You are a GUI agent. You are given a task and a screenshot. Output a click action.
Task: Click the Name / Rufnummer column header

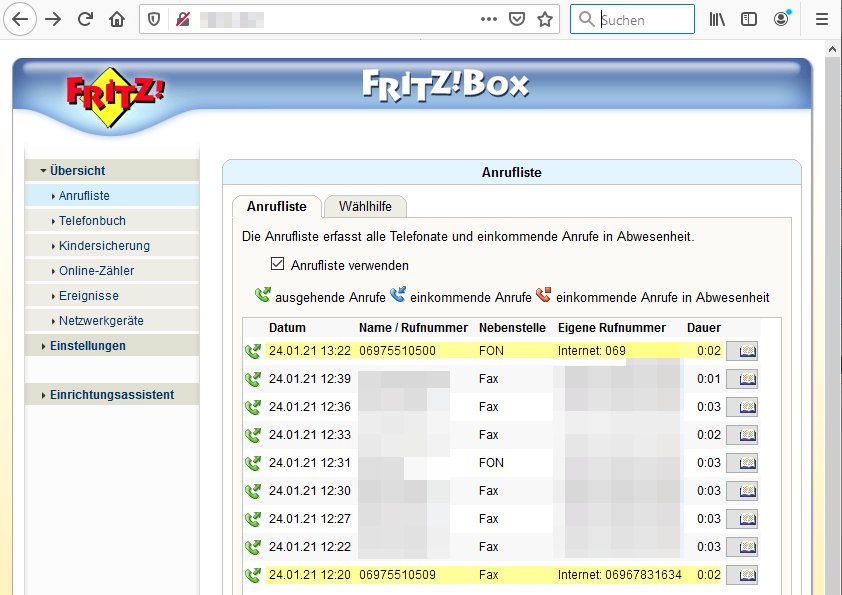(x=413, y=328)
